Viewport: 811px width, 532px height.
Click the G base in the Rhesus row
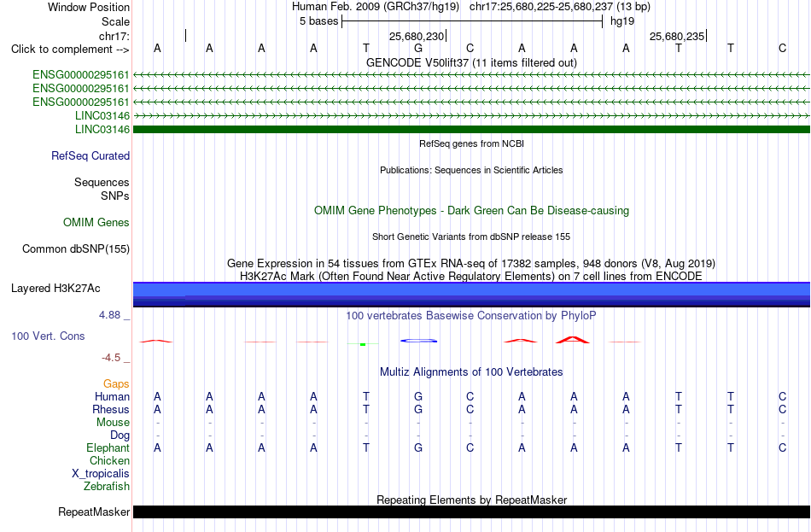tap(418, 409)
